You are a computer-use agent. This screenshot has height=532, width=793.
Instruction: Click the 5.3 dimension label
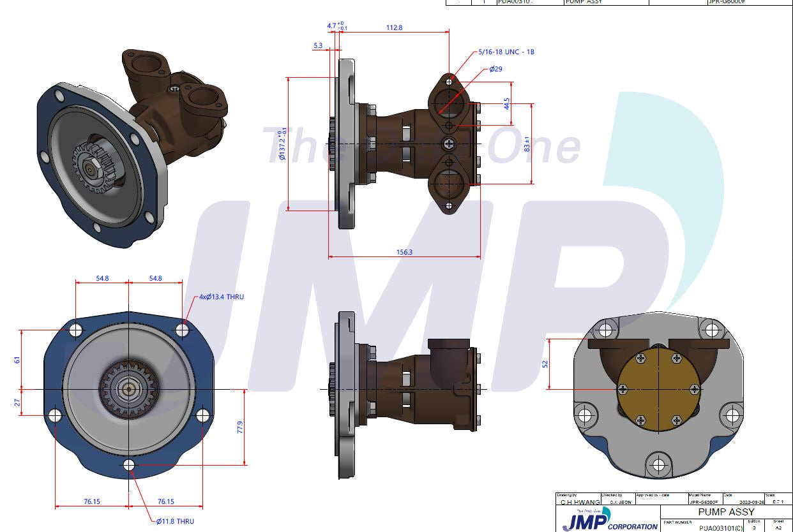pos(318,45)
